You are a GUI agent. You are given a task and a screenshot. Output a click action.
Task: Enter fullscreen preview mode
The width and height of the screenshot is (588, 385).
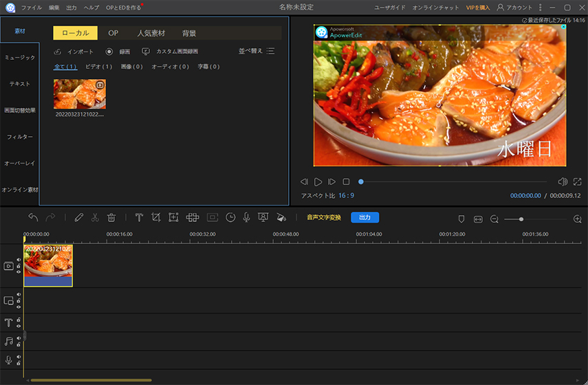point(579,181)
